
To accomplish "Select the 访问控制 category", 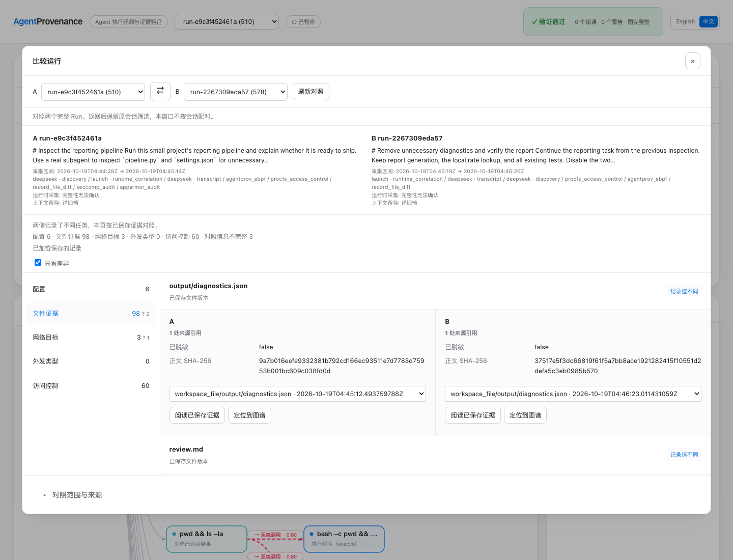I will pos(91,386).
